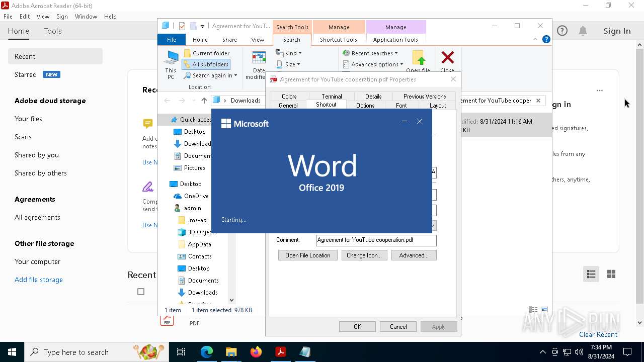
Task: Select AppData folder in navigation tree
Action: [199, 244]
